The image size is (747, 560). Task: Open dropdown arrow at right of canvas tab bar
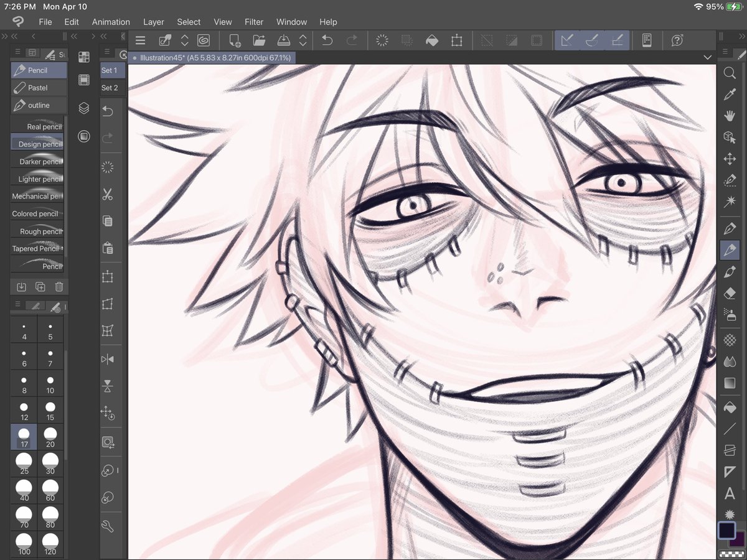click(x=707, y=57)
